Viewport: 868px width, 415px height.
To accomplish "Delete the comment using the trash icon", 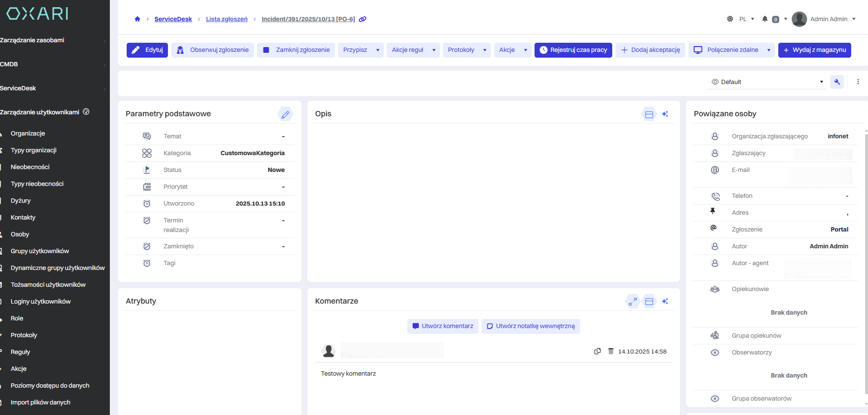I will pos(611,351).
